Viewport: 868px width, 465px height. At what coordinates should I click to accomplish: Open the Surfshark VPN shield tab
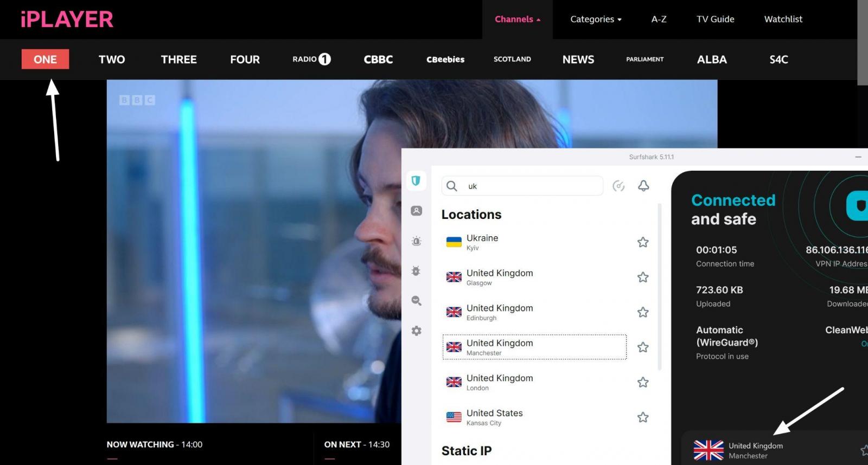(x=416, y=181)
